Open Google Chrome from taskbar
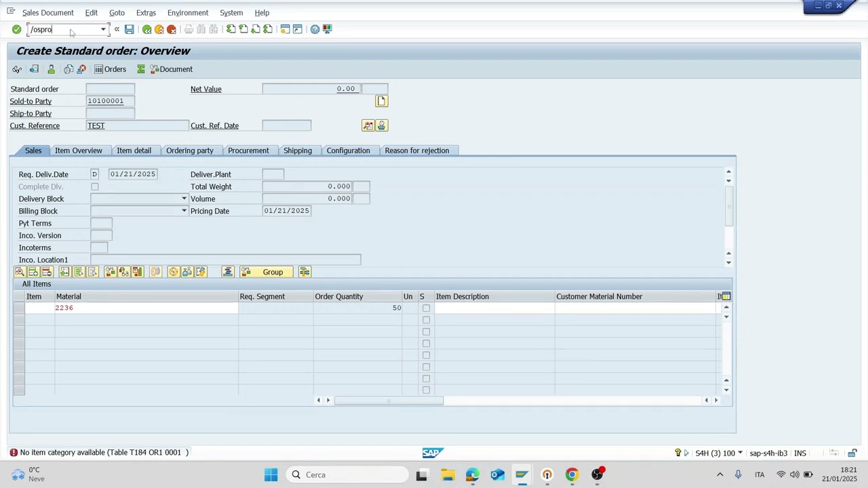The image size is (868, 488). pyautogui.click(x=572, y=474)
